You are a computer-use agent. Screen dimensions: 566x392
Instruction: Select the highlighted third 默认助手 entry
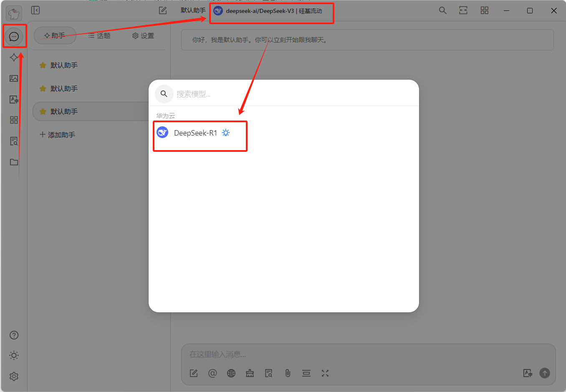(x=91, y=112)
